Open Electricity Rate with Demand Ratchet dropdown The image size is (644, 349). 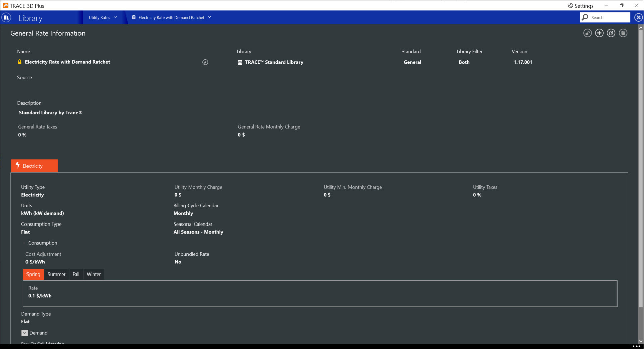(x=171, y=17)
